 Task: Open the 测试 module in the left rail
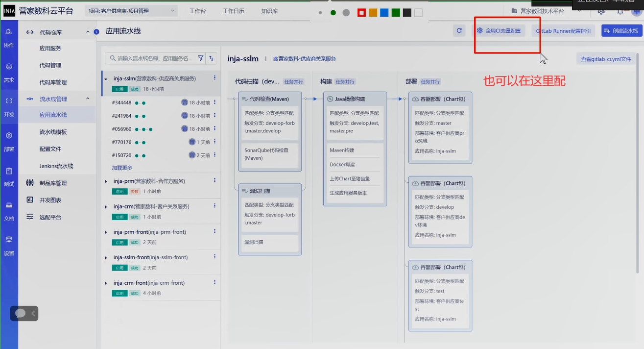pyautogui.click(x=9, y=176)
